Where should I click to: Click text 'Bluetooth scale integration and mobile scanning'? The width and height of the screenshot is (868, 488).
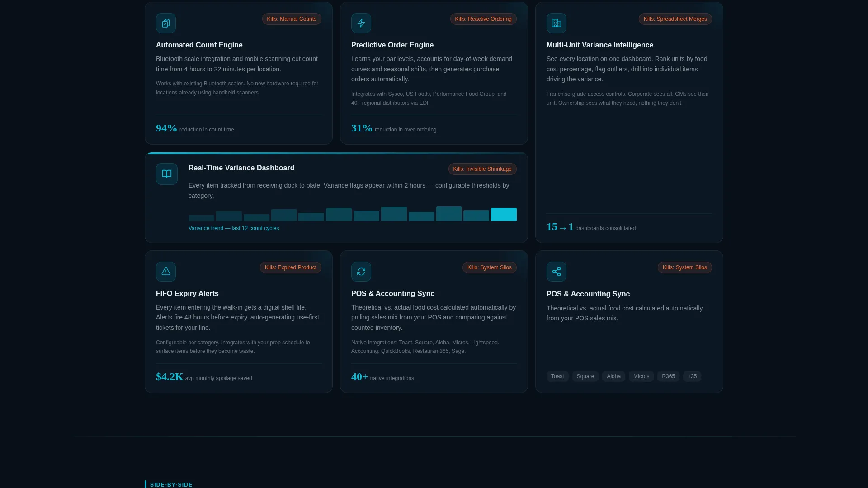coord(222,59)
